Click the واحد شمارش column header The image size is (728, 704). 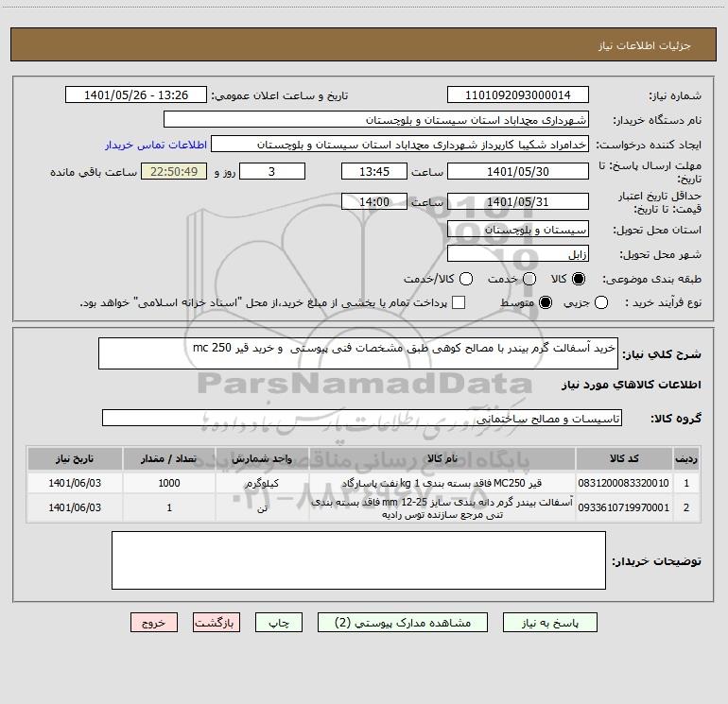pyautogui.click(x=262, y=458)
